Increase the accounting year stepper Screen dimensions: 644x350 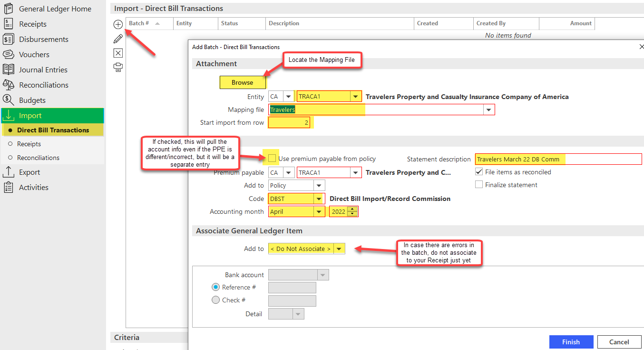(352, 209)
